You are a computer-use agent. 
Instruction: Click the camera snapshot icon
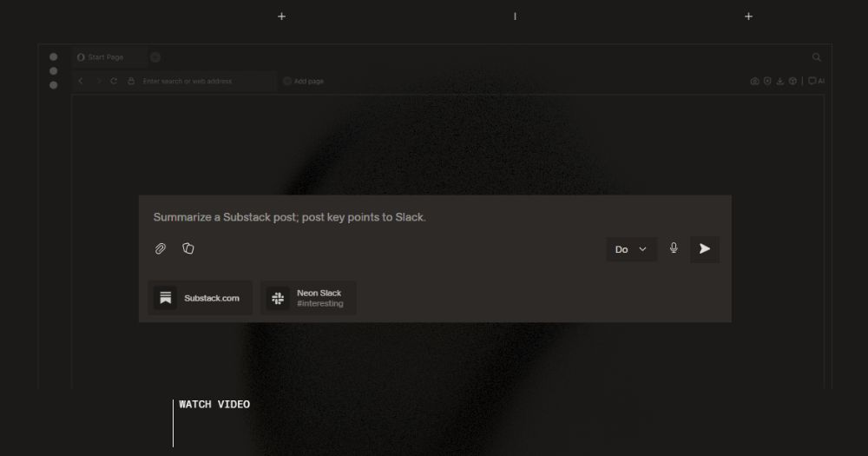(x=755, y=81)
